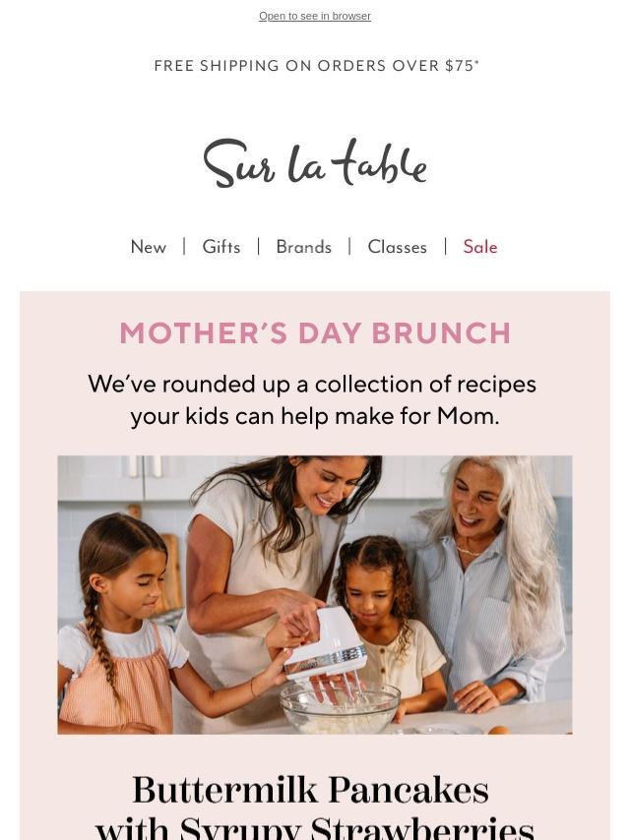Click the Sur la Table logo

(315, 163)
